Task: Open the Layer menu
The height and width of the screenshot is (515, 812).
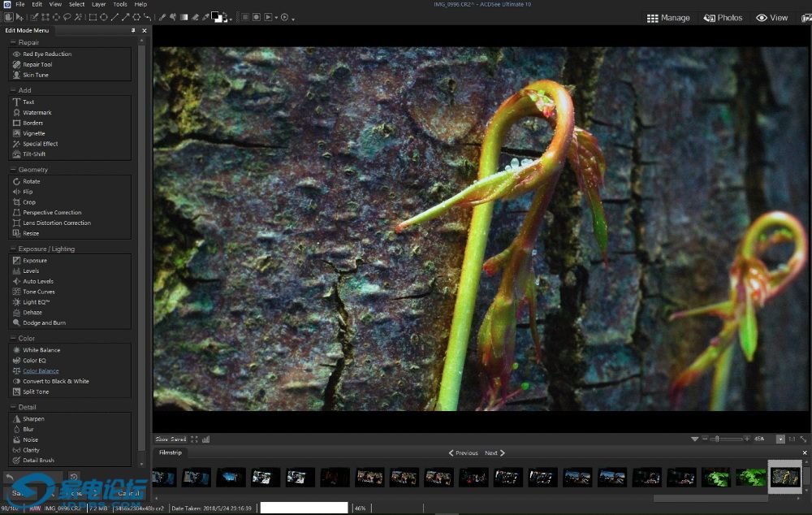Action: coord(98,4)
